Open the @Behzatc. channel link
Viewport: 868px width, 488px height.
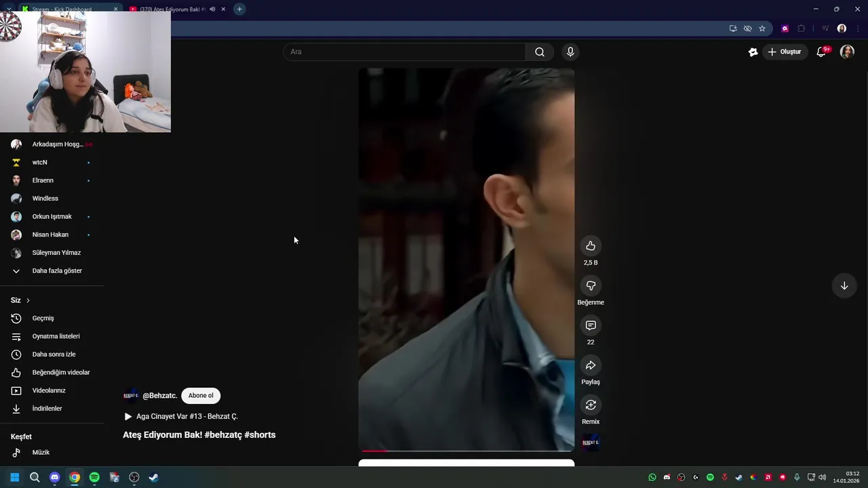[159, 396]
